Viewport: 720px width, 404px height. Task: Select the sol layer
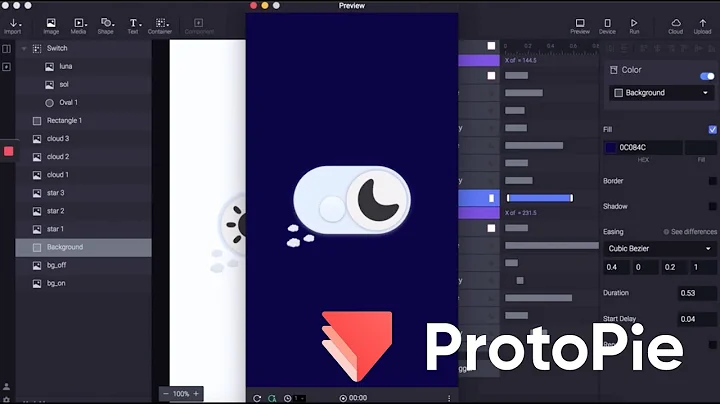(84, 84)
